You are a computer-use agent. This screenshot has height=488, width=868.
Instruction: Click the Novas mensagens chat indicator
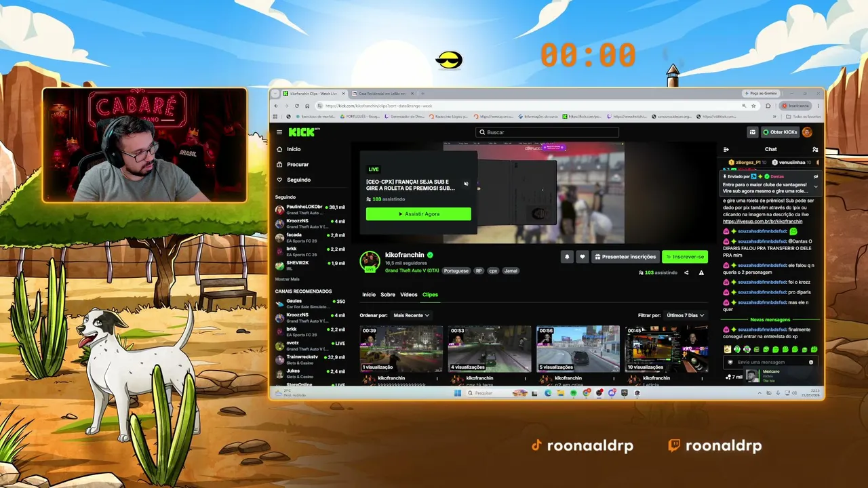pos(770,320)
